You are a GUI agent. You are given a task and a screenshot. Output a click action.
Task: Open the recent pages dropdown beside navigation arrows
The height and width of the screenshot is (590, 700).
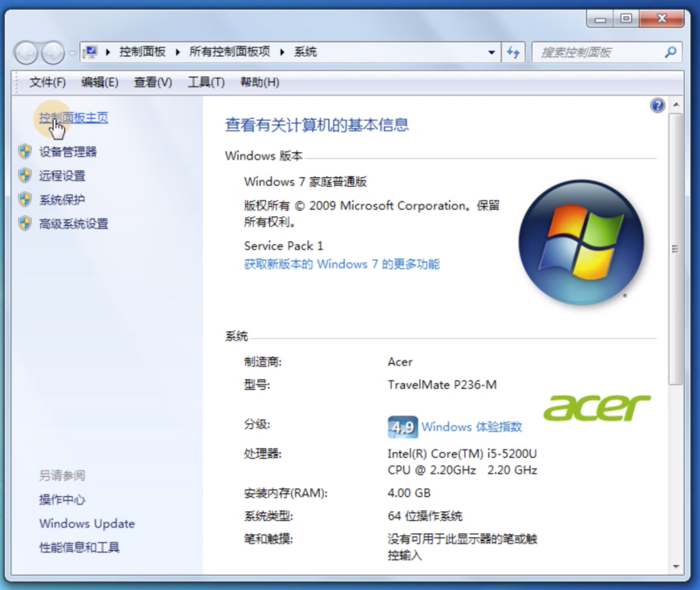(x=72, y=53)
